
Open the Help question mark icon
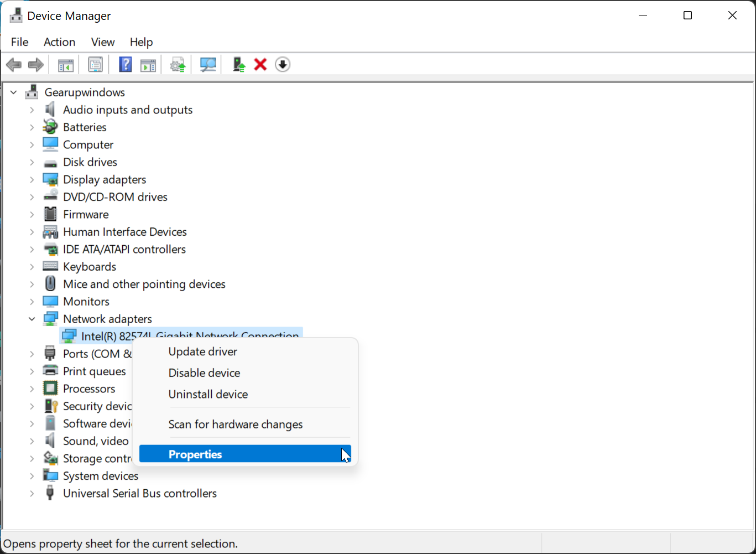(126, 65)
